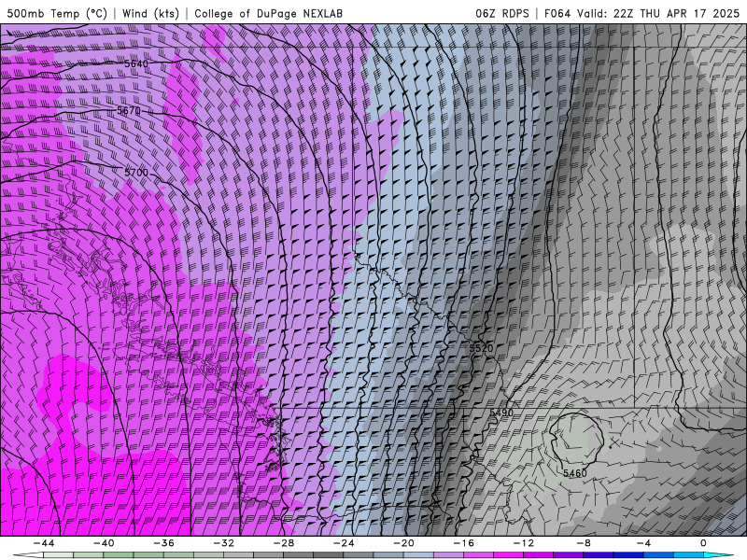Click the '500mb Temp (°C)' title text
Screen dimensions: 747x560
(x=57, y=13)
